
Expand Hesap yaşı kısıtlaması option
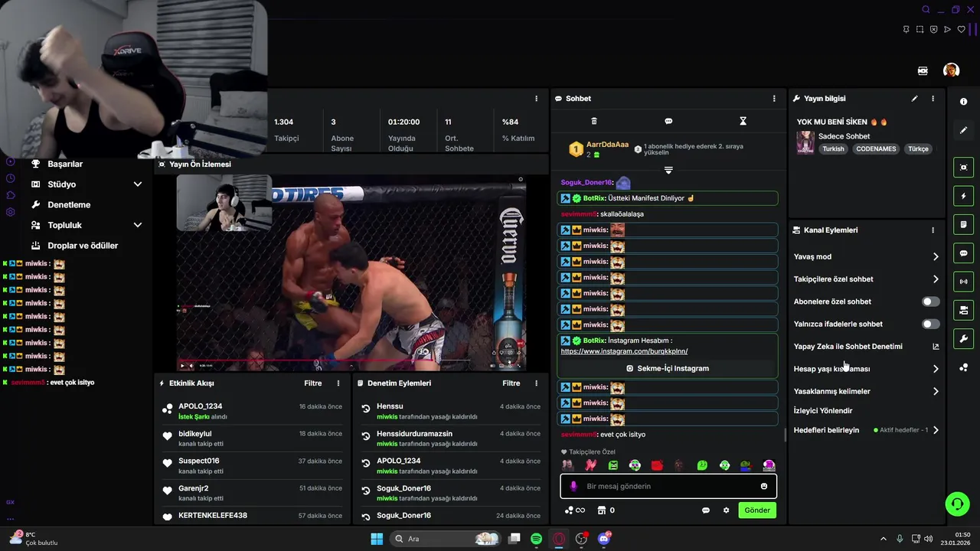pyautogui.click(x=936, y=369)
